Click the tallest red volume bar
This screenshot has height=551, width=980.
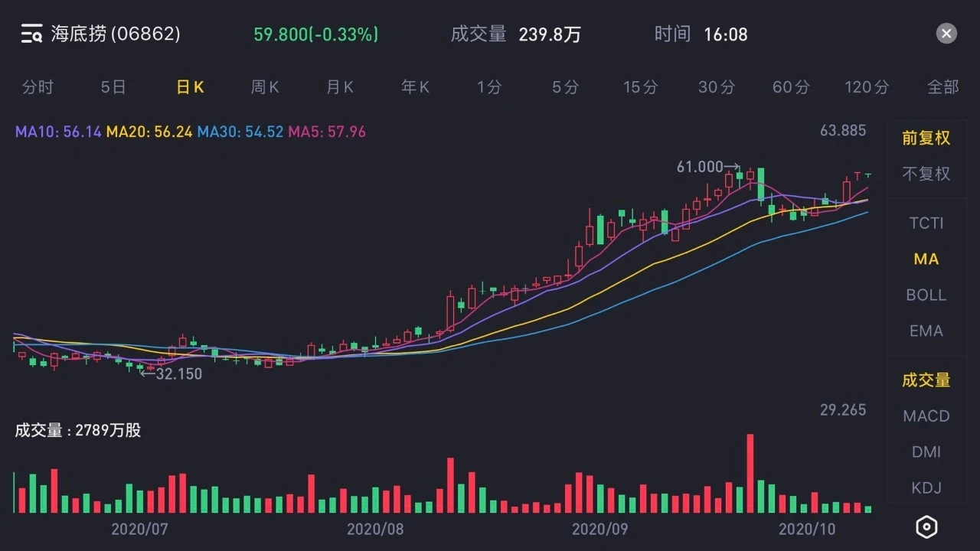coord(750,473)
